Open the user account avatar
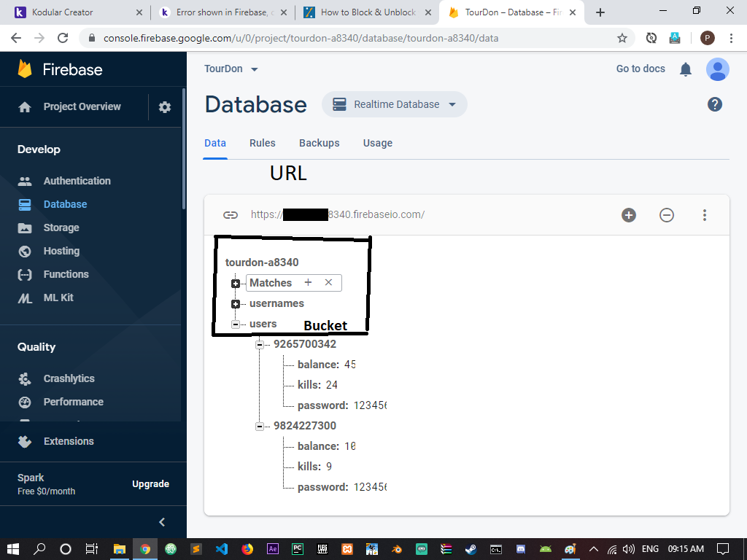747x560 pixels. pyautogui.click(x=718, y=69)
